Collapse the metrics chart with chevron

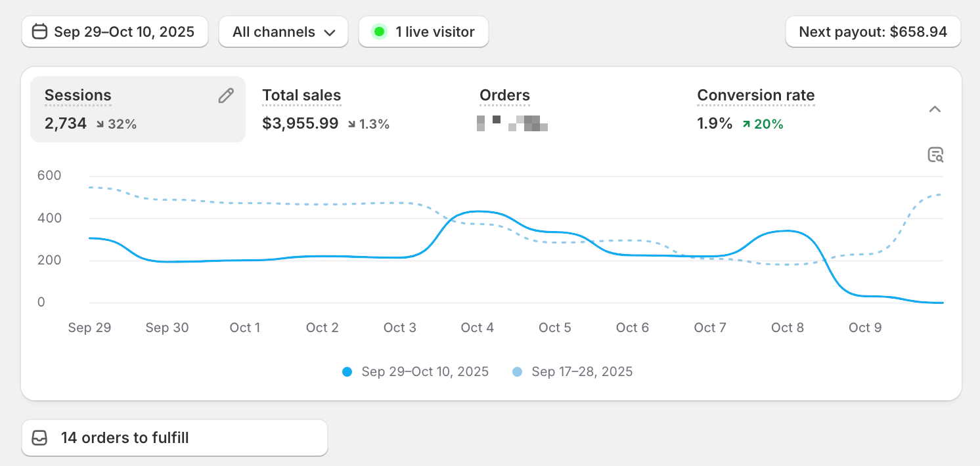(935, 109)
